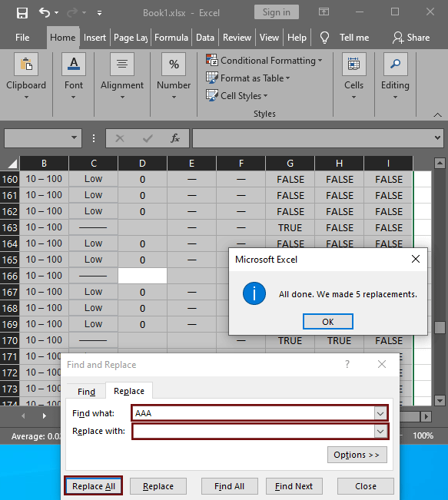Image resolution: width=448 pixels, height=500 pixels.
Task: Open the Replace with history dropdown
Action: [380, 432]
